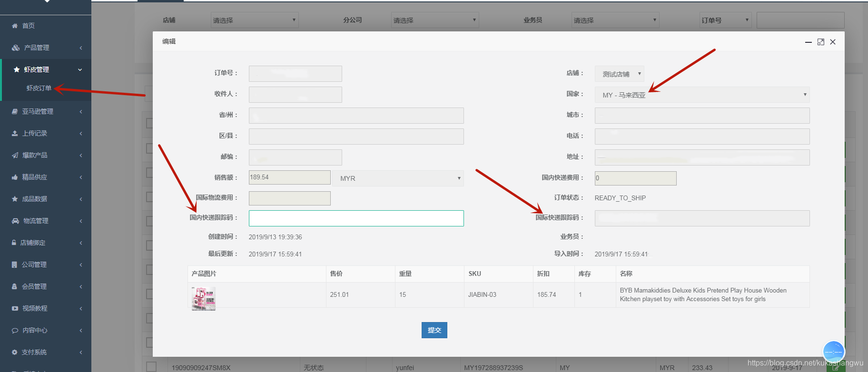Click the 重量 column header
Viewport: 868px width, 372px height.
click(405, 274)
